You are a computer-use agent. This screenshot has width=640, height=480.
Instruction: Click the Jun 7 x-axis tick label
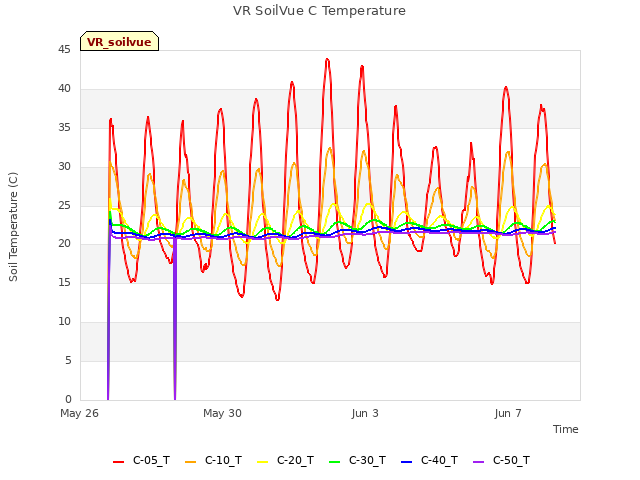pos(508,413)
